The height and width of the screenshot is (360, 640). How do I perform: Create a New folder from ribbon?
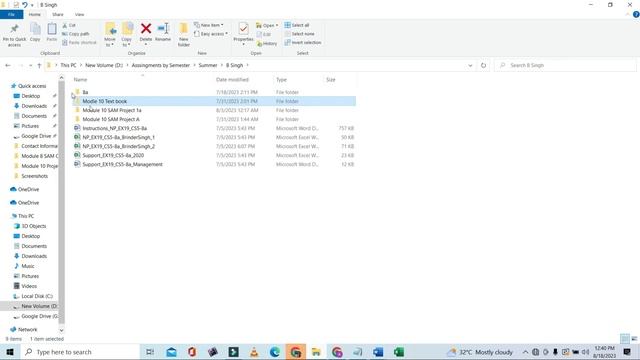pos(184,35)
